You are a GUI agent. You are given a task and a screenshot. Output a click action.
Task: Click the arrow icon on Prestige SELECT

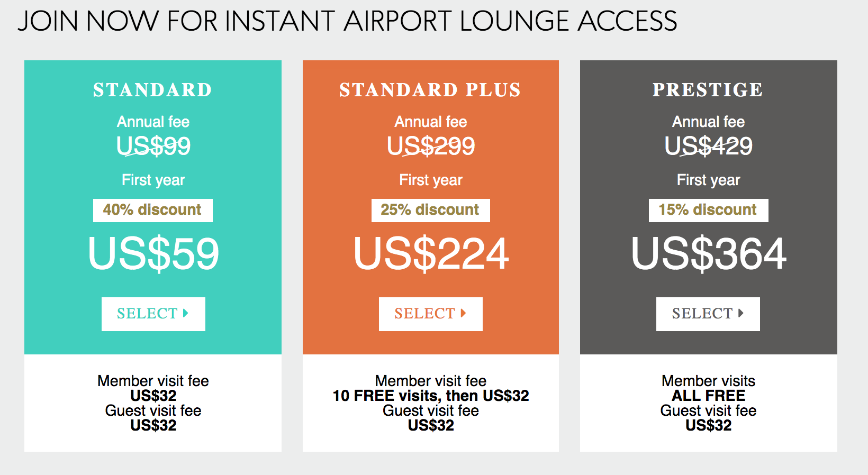[x=741, y=313]
